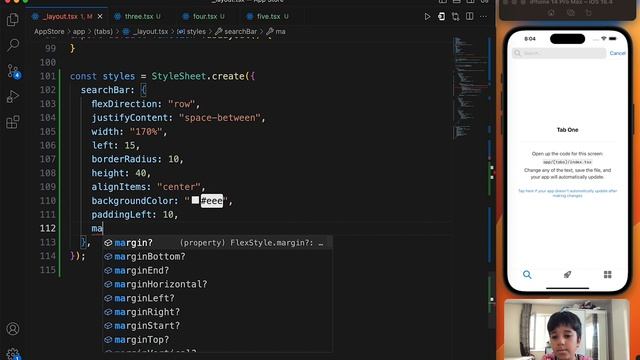The image size is (640, 360).
Task: Click AppStore in the breadcrumb
Action: click(49, 31)
